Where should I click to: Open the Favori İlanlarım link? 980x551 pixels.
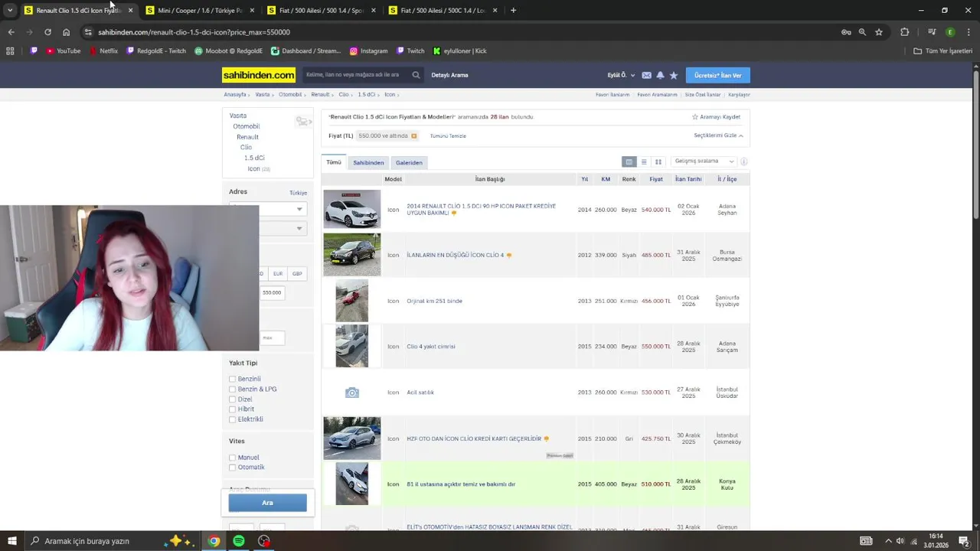point(612,95)
